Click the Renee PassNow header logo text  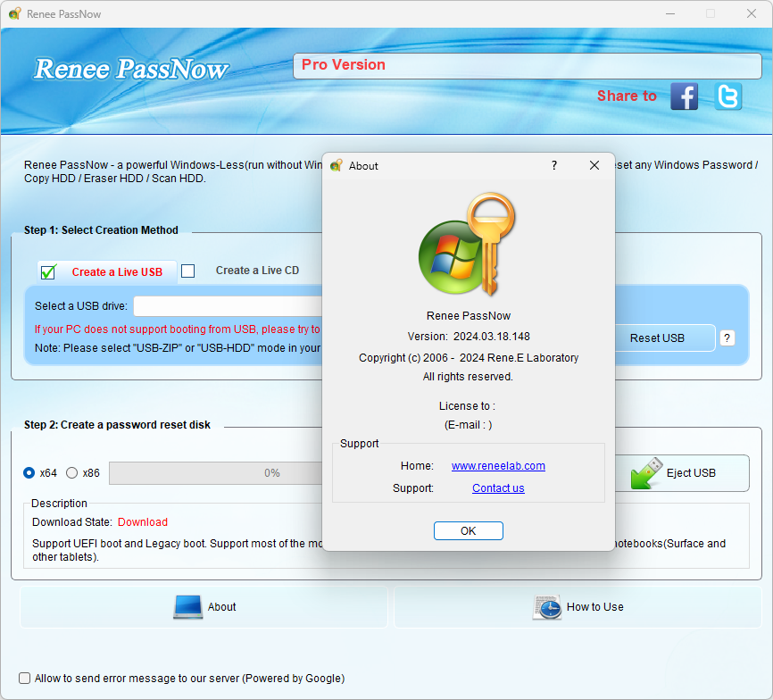[x=131, y=69]
